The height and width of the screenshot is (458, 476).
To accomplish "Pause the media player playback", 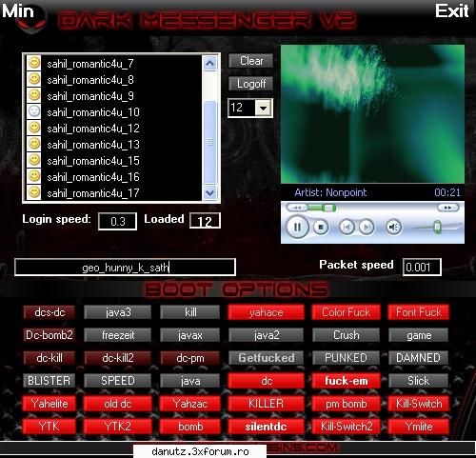I will point(297,227).
